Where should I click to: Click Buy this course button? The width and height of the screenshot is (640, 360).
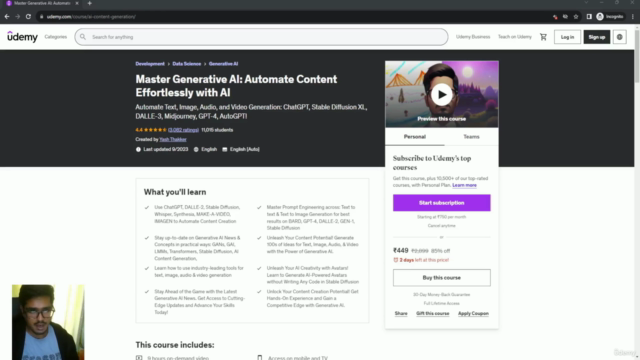[x=442, y=278]
